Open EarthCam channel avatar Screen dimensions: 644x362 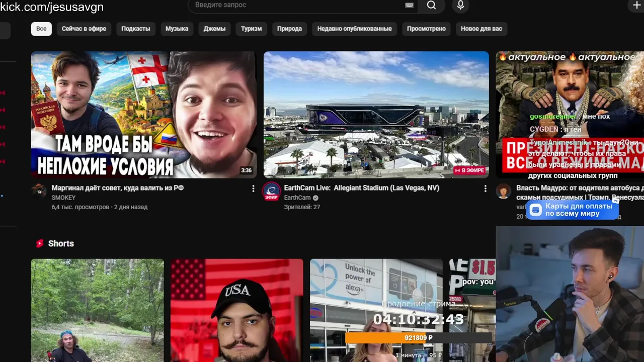coord(272,191)
